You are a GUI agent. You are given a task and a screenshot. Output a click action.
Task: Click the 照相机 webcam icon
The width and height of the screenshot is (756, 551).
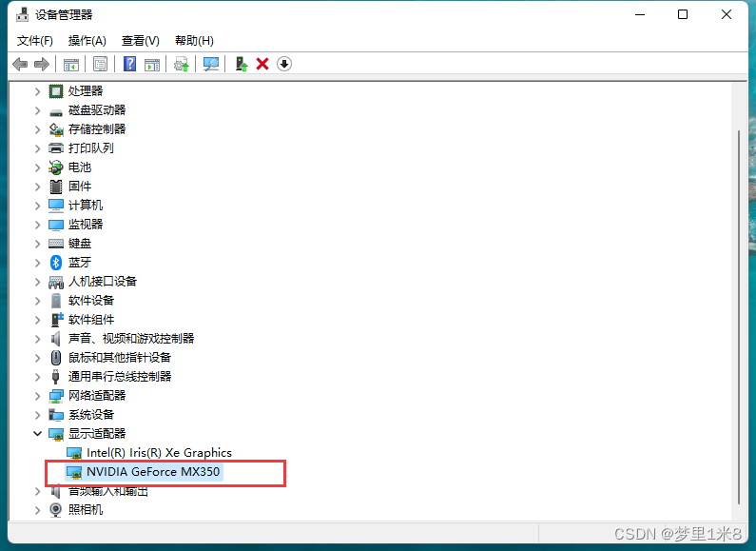pyautogui.click(x=56, y=510)
